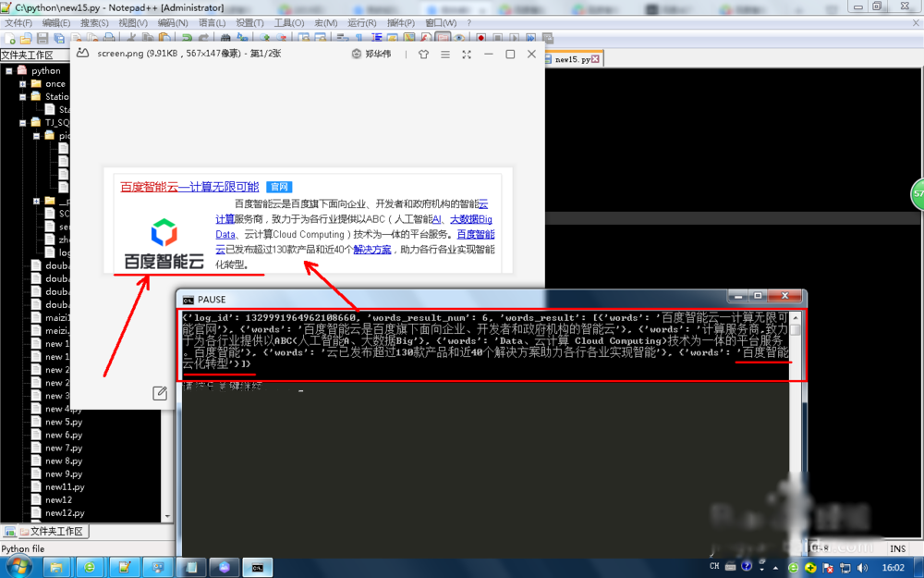This screenshot has width=924, height=578.
Task: Click the skin shirt icon in image viewer
Action: 423,54
